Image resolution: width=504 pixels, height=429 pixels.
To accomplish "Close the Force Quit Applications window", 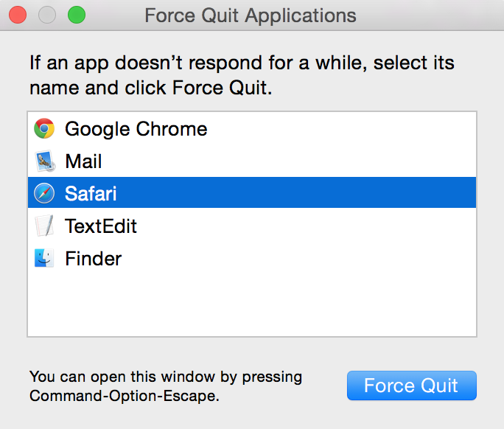I will (x=18, y=15).
